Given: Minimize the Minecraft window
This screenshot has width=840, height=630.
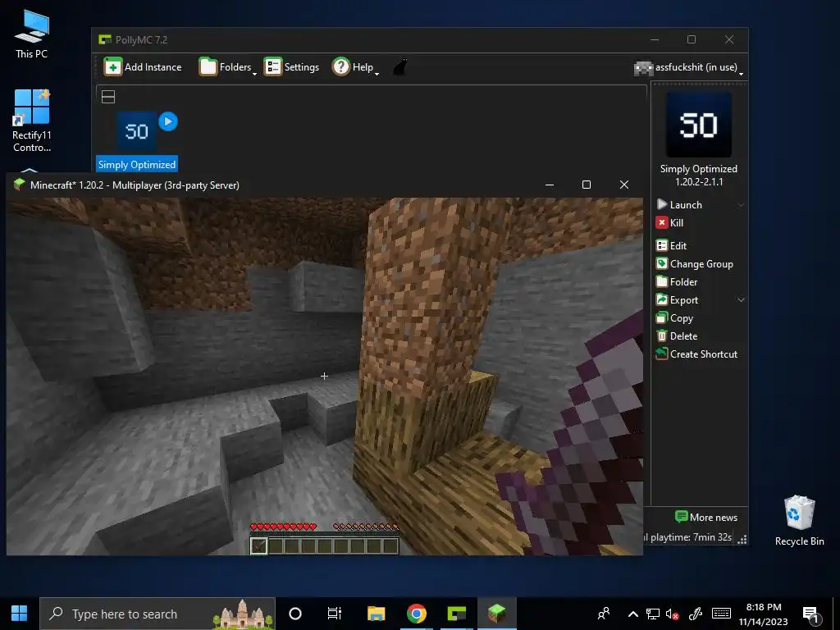Looking at the screenshot, I should coord(549,185).
